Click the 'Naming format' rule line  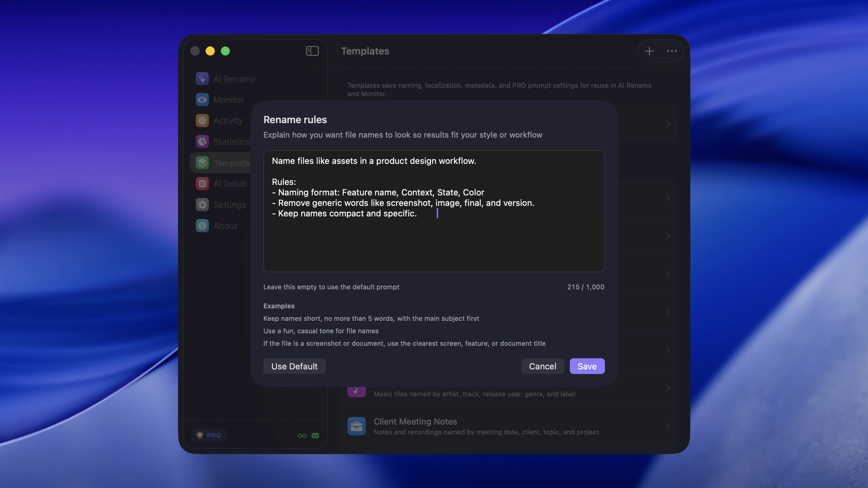point(378,192)
